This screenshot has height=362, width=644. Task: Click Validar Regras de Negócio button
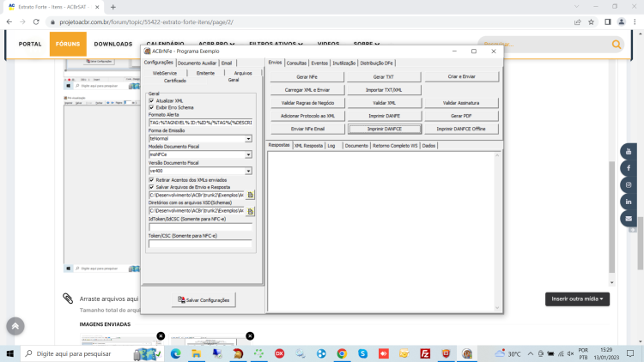point(307,103)
